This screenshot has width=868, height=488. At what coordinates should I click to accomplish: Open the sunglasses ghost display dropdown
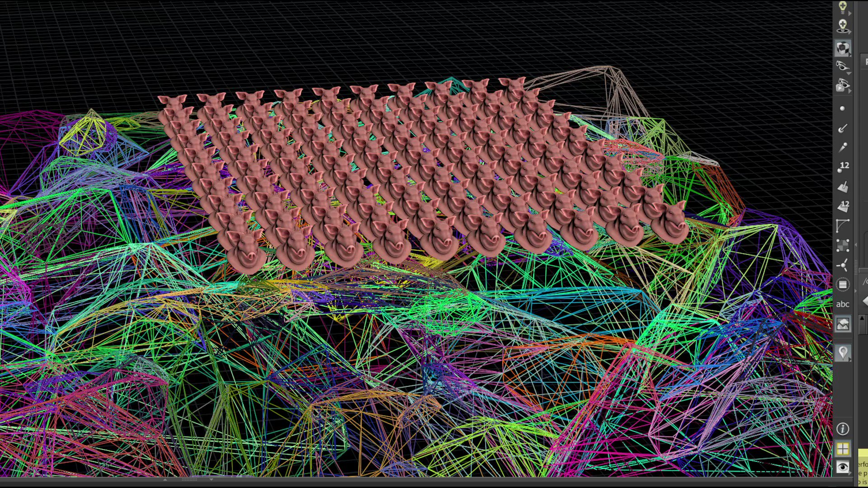tap(842, 66)
